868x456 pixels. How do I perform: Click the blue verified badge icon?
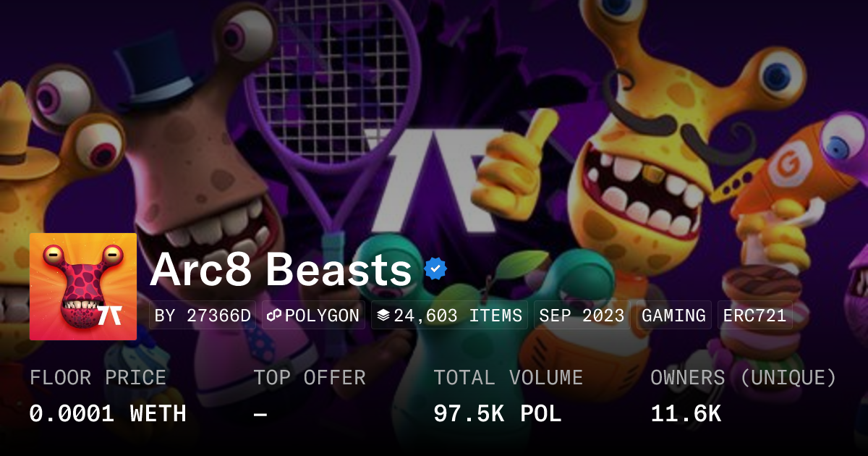click(435, 269)
